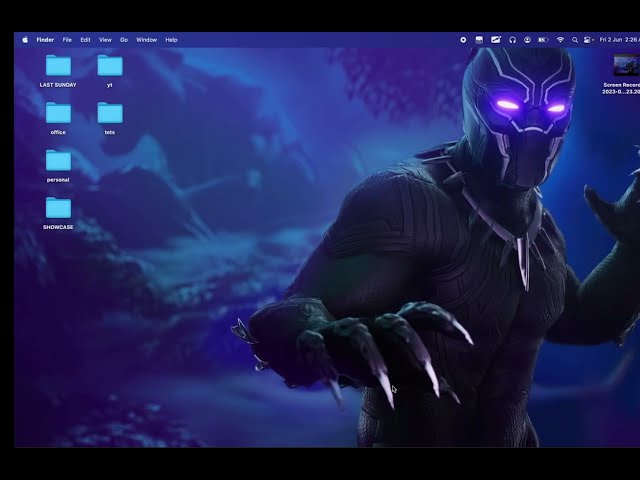The height and width of the screenshot is (480, 640).
Task: Select the tets folder
Action: pos(110,113)
